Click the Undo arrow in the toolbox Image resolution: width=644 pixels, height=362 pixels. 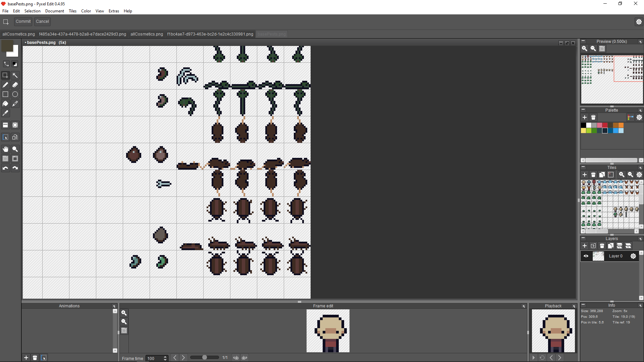5,168
